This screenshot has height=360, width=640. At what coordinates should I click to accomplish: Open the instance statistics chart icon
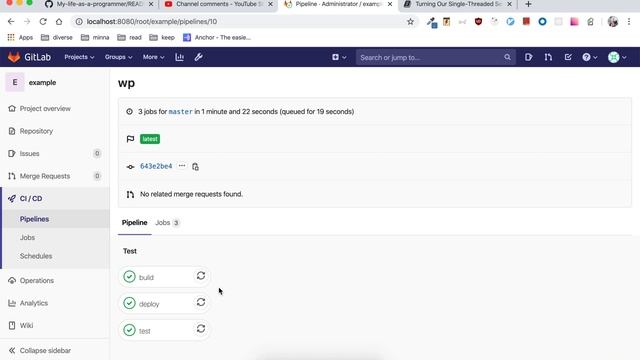coord(180,57)
